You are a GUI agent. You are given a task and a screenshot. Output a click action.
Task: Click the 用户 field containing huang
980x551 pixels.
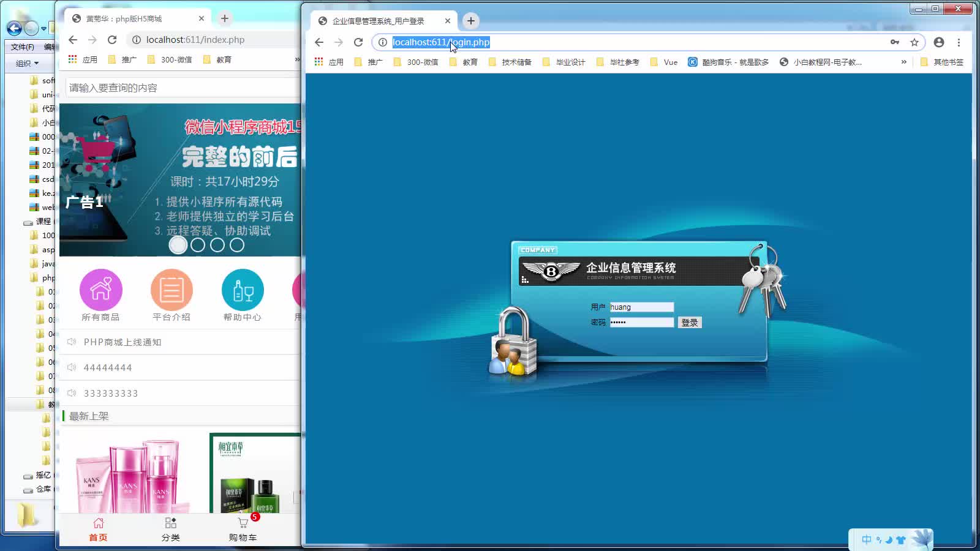641,306
